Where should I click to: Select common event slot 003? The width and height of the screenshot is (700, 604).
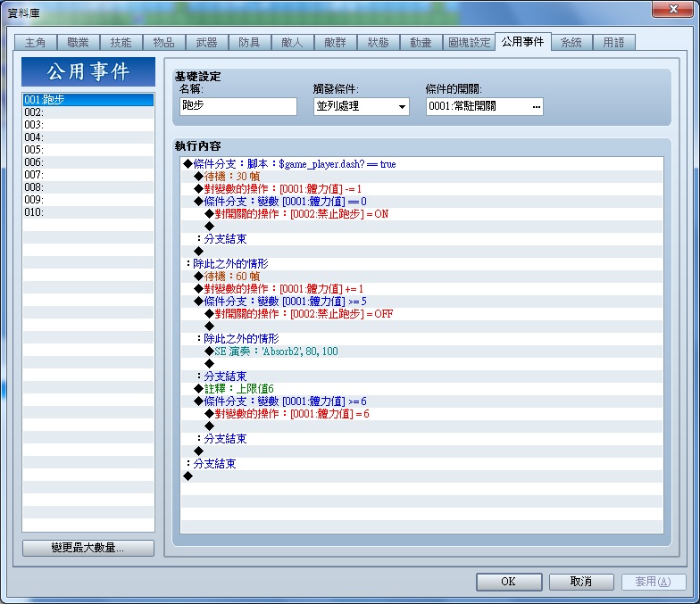88,125
